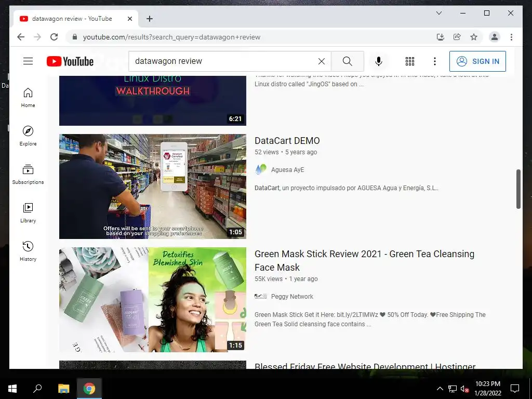Open the YouTube apps grid icon
Screen dimensions: 532x399
click(410, 61)
